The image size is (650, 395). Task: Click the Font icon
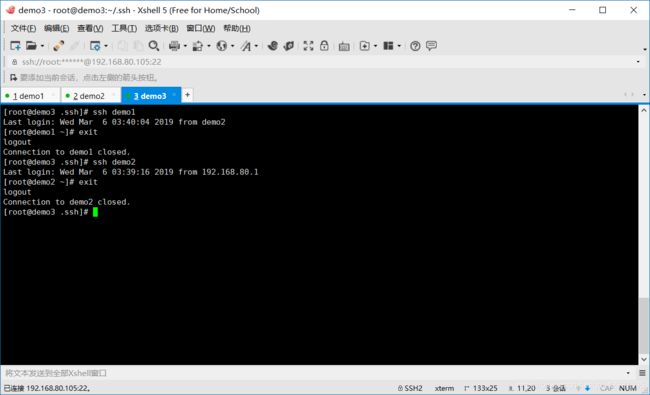[246, 46]
